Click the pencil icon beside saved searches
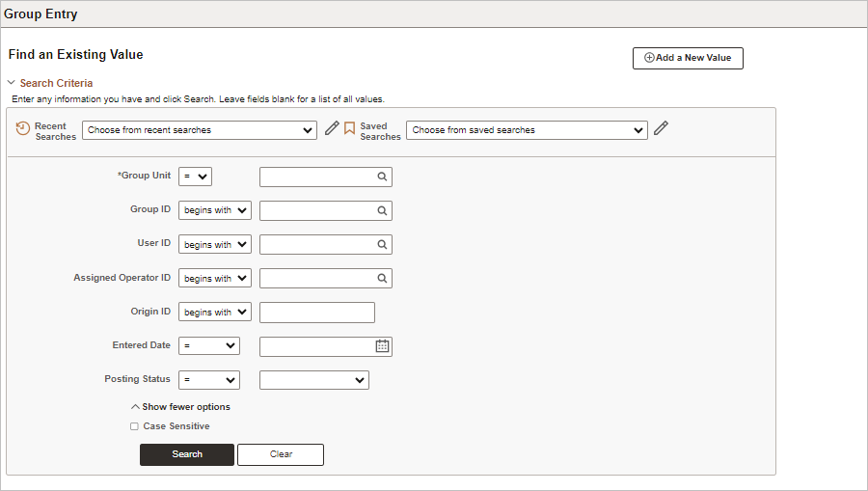 click(661, 128)
